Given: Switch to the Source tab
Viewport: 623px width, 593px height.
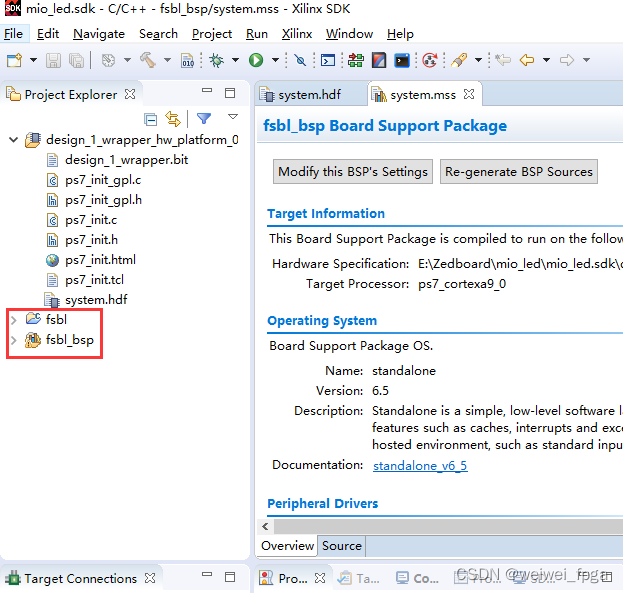Looking at the screenshot, I should (x=342, y=546).
